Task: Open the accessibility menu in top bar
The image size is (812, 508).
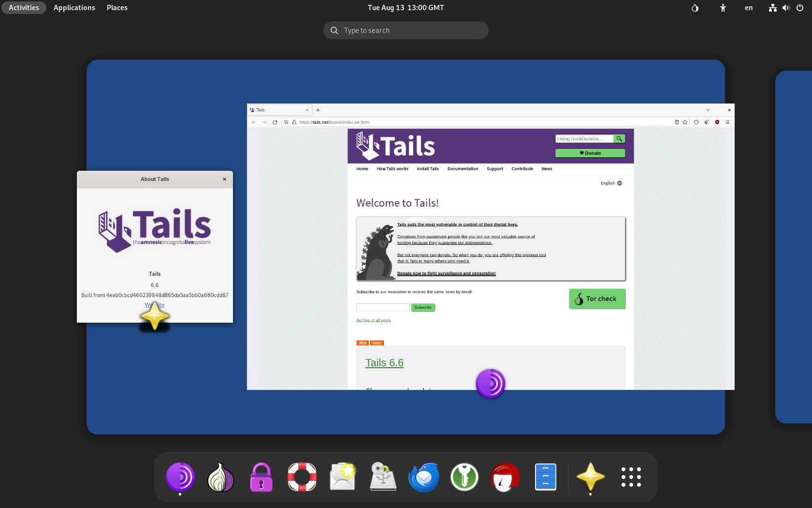Action: coord(723,8)
